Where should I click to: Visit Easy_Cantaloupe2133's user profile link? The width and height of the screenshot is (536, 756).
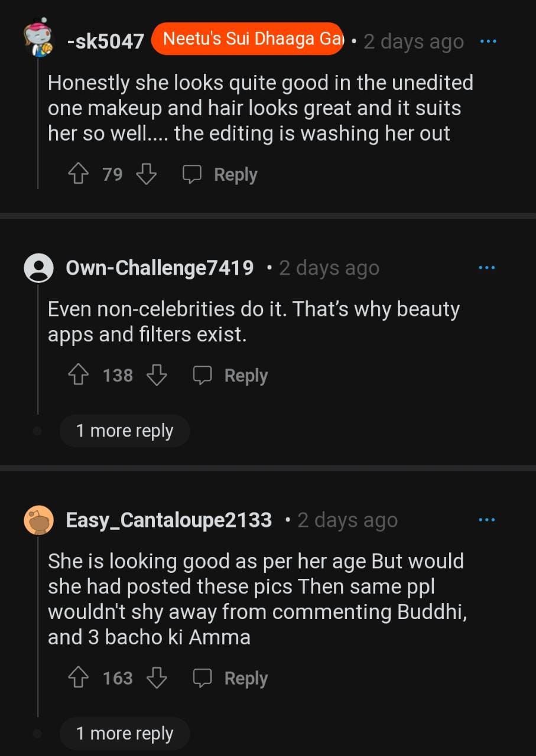coord(168,520)
